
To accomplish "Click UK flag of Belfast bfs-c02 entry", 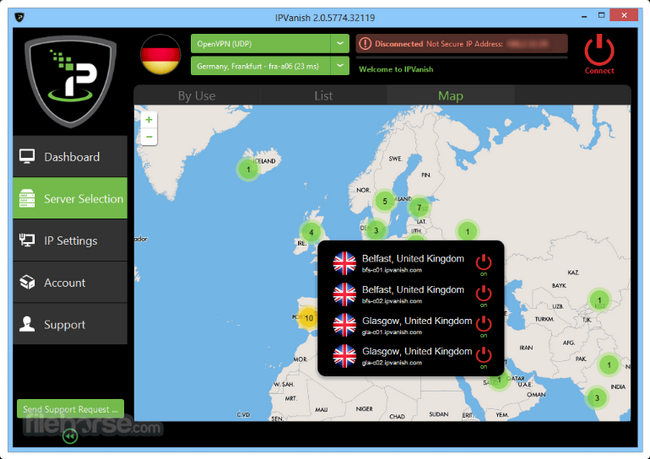I will [x=344, y=294].
